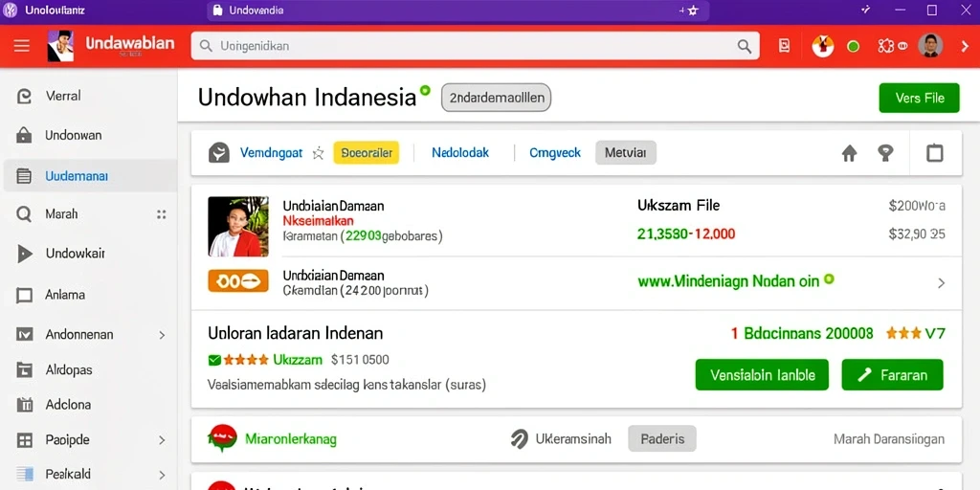Viewport: 980px width, 490px height.
Task: Click the green Vers File button
Action: pos(919,98)
